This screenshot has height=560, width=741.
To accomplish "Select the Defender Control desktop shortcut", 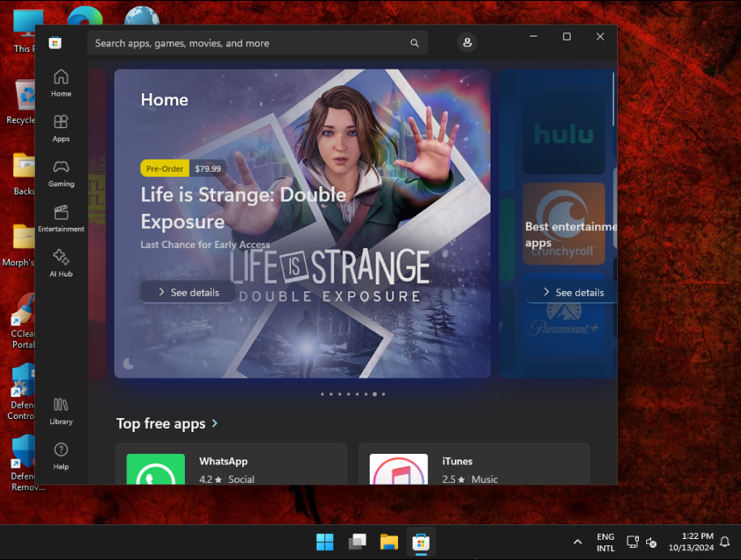I will 21,392.
